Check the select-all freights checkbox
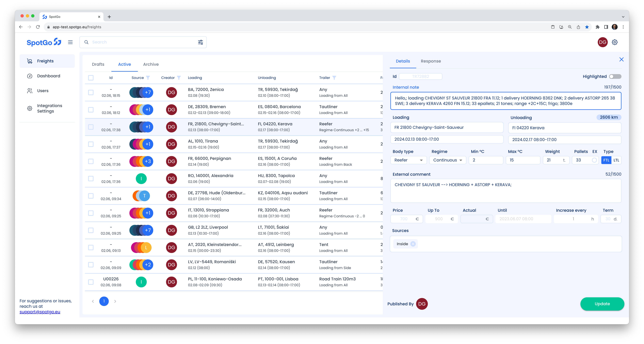 91,78
